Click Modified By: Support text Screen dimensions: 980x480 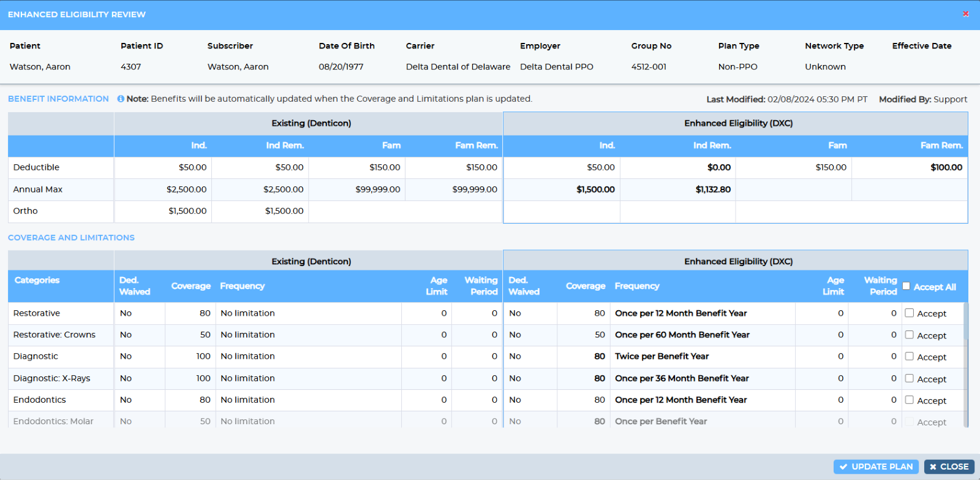coord(923,99)
